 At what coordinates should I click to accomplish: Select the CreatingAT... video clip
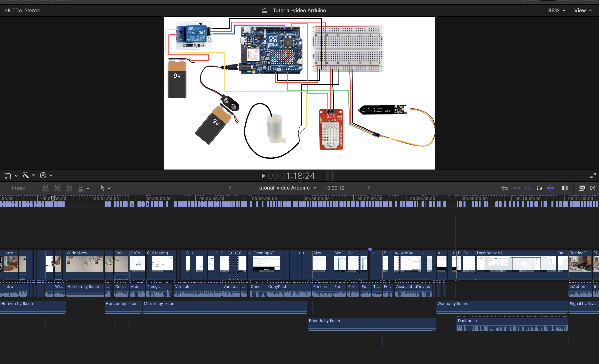[x=266, y=264]
